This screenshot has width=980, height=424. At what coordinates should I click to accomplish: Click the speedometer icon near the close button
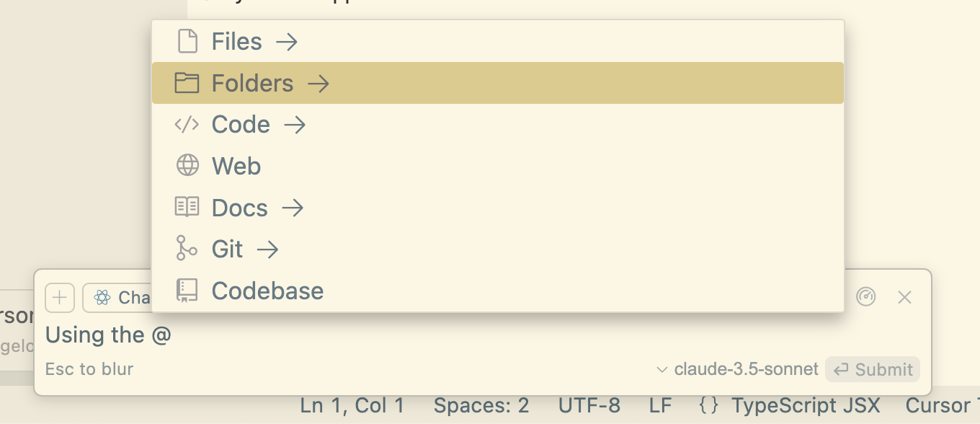point(865,296)
